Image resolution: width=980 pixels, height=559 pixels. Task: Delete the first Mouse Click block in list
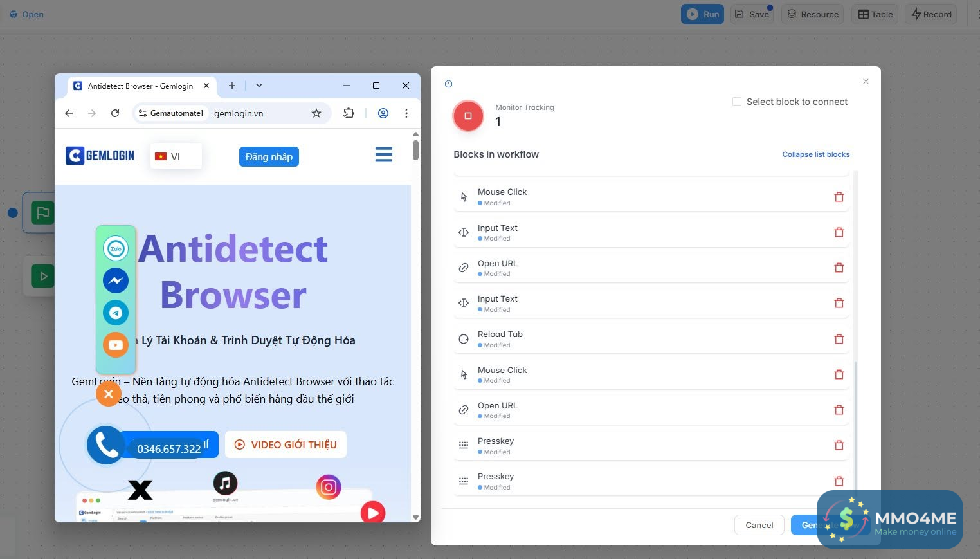coord(839,197)
